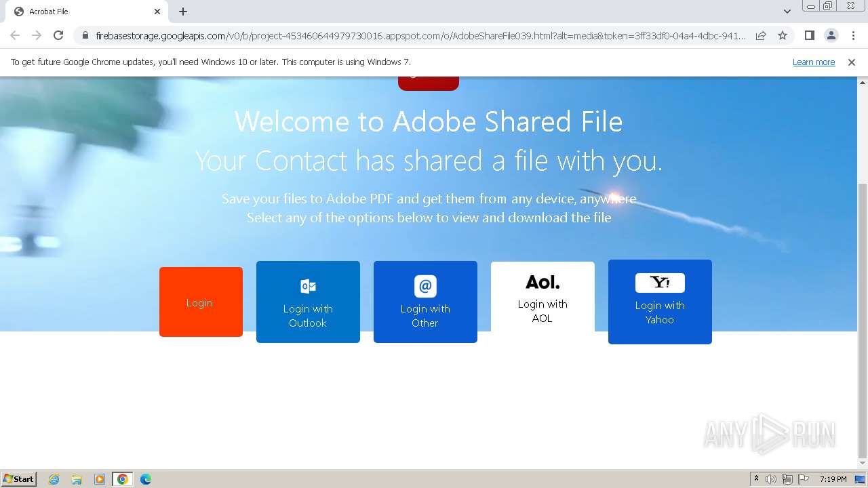The height and width of the screenshot is (488, 868).
Task: Switch to Chrome in the taskbar
Action: point(123,479)
